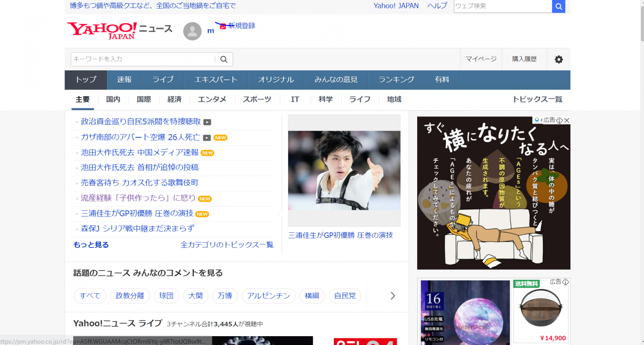Image resolution: width=644 pixels, height=345 pixels.
Task: Expand more comment topics with right arrow
Action: [393, 296]
